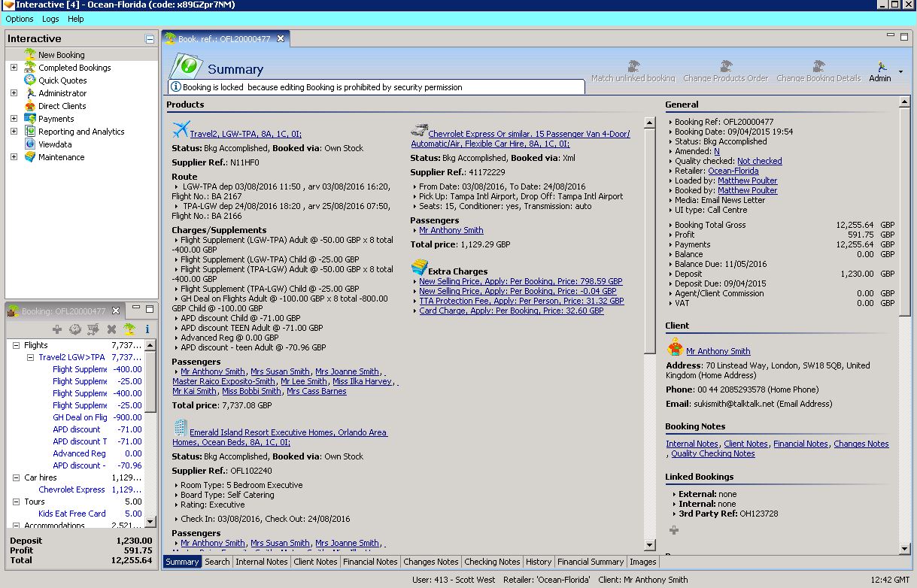Click the products list scrollbar down arrow
This screenshot has height=588, width=917.
(x=650, y=545)
